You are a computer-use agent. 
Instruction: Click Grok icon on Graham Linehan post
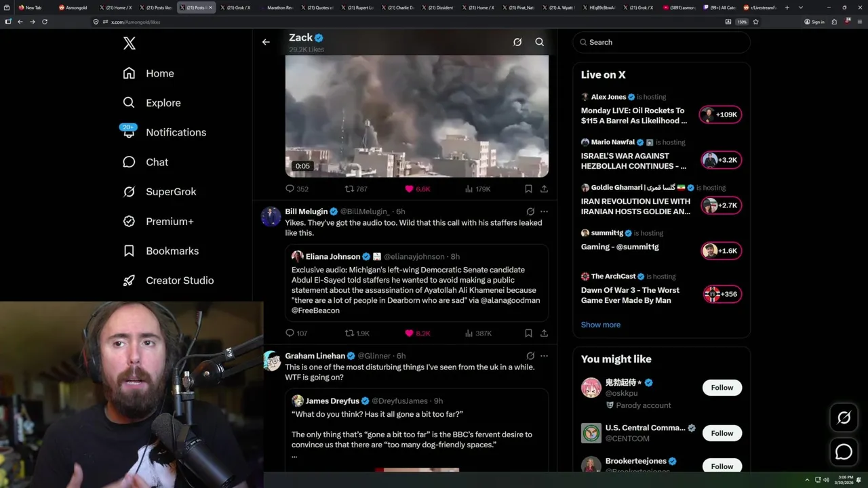(x=530, y=356)
